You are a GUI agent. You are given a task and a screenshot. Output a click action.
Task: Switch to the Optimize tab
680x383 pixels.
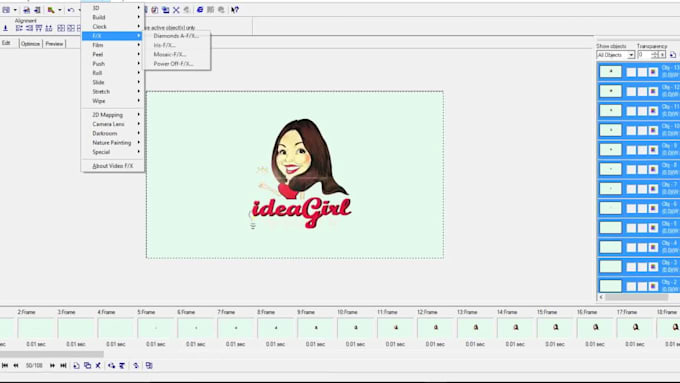[30, 44]
